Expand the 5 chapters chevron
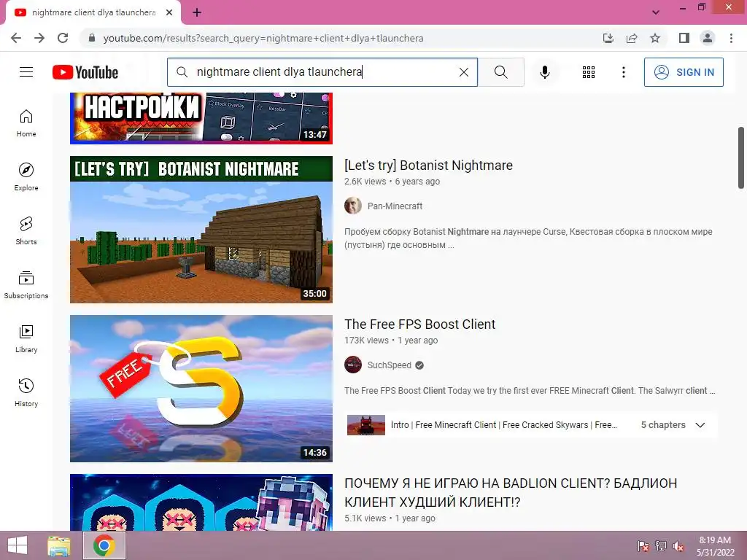Viewport: 747px width, 560px height. pos(700,425)
